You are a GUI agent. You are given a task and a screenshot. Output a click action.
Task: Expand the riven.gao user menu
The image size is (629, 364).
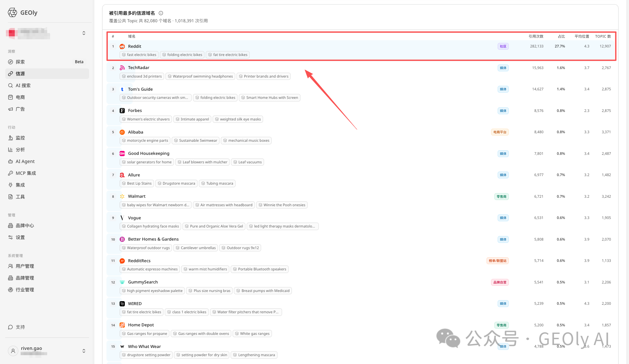click(x=84, y=351)
